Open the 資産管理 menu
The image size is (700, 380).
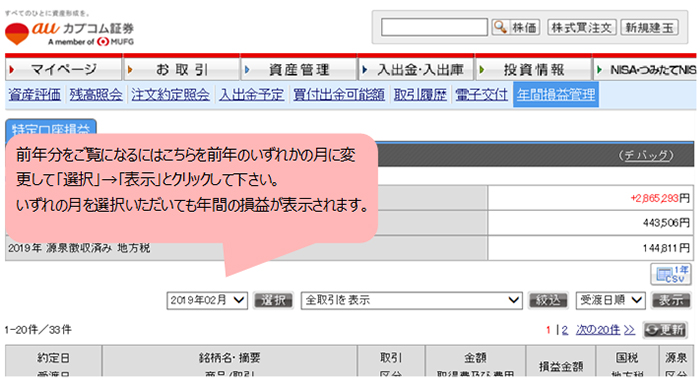(x=299, y=69)
